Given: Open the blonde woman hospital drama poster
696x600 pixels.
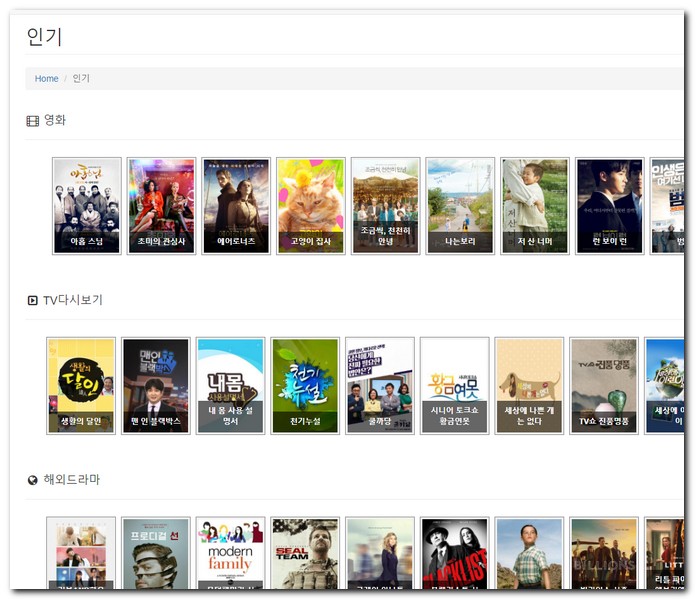Looking at the screenshot, I should 380,553.
